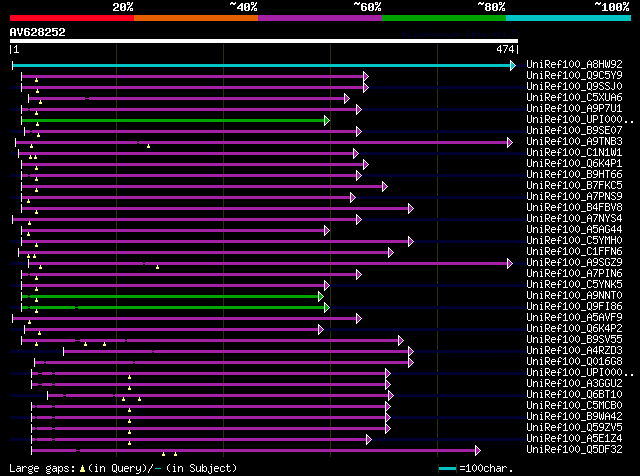The height and width of the screenshot is (476, 640).
Task: Open the UniRef100_B9HT66 entry
Action: pos(574,175)
